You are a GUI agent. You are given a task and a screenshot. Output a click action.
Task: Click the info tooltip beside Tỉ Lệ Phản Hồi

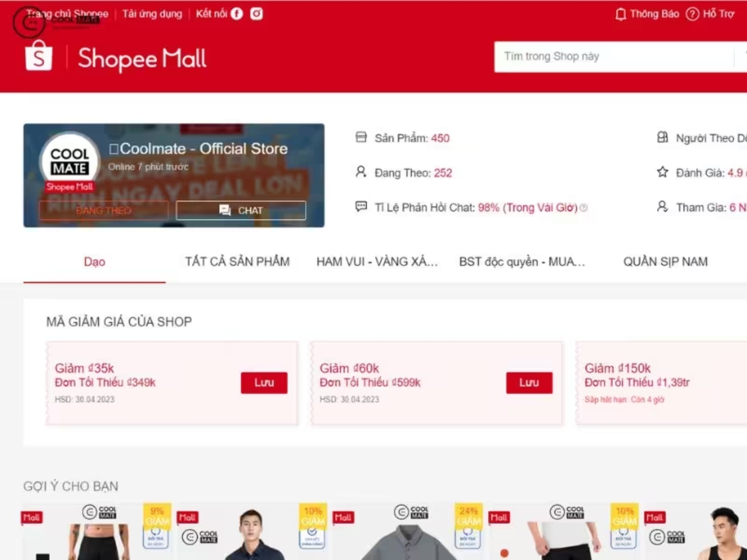click(x=583, y=208)
